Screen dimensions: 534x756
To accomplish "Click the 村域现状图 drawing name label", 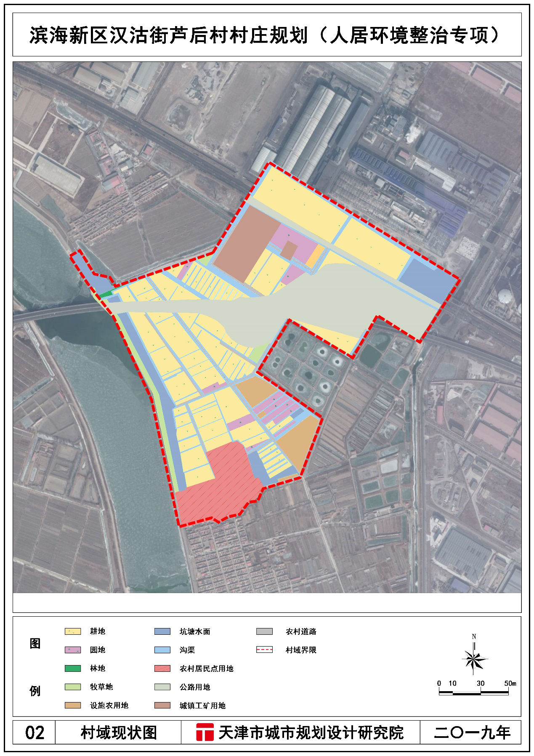I will 118,732.
